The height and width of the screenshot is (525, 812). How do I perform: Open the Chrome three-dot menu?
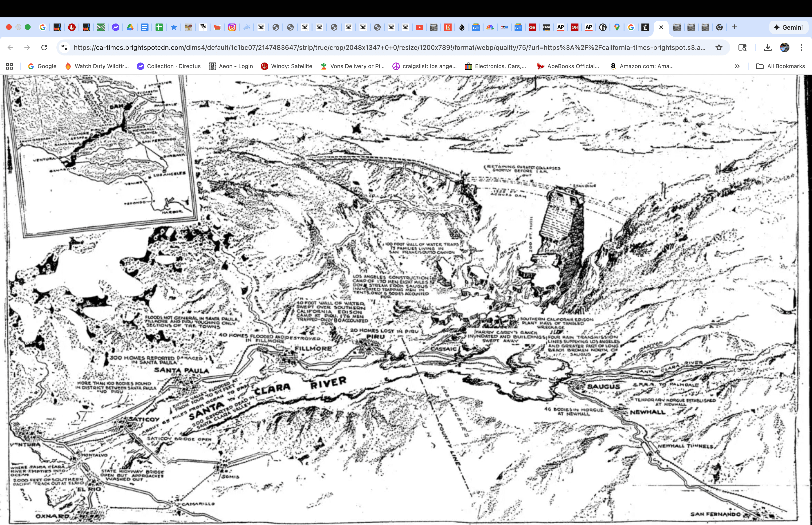[x=801, y=47]
